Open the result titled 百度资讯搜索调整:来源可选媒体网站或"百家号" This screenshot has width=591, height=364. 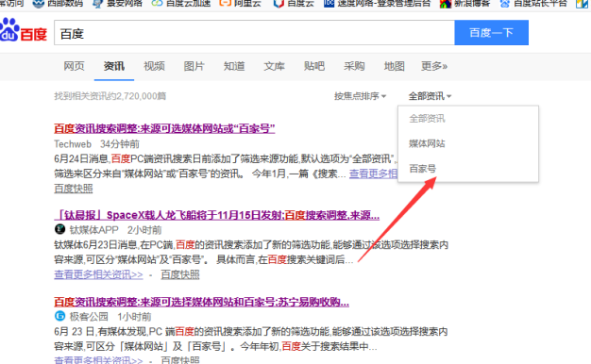click(164, 129)
